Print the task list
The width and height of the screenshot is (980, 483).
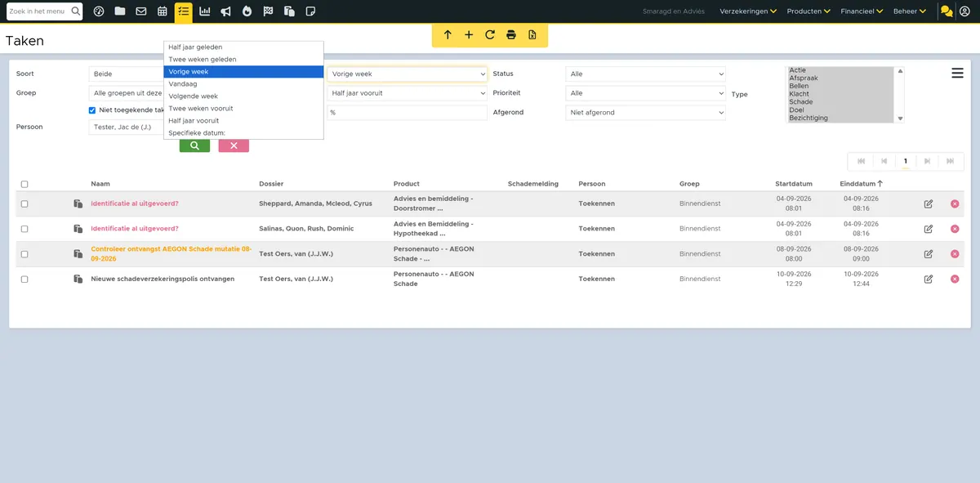[511, 35]
